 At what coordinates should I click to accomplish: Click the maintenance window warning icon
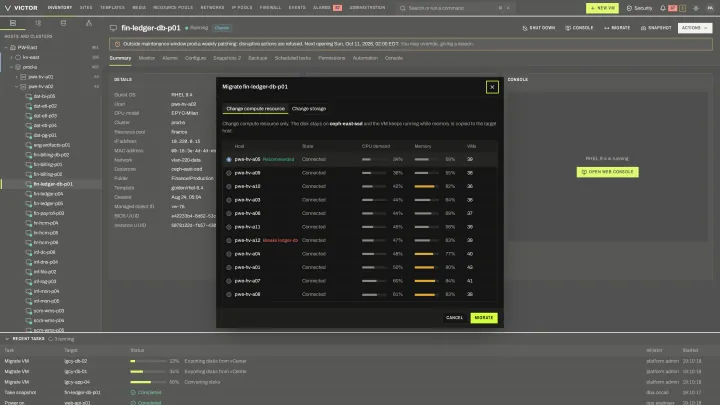(x=117, y=44)
